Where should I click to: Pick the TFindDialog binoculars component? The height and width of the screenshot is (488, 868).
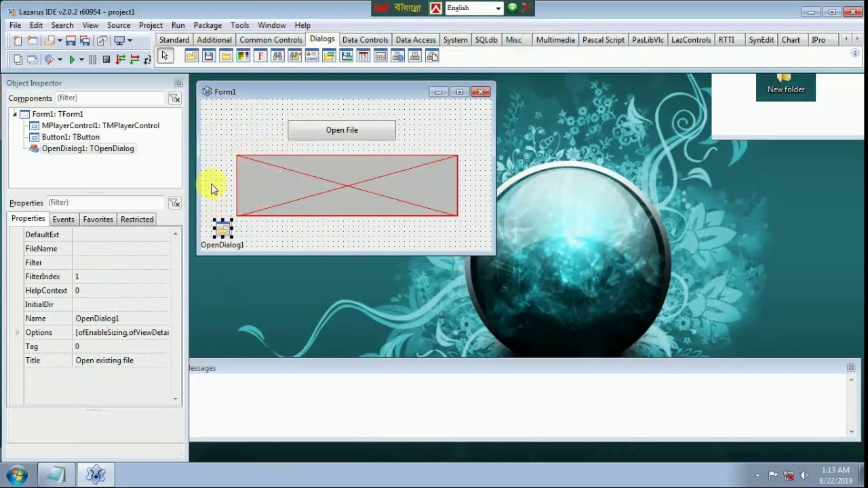pyautogui.click(x=277, y=56)
